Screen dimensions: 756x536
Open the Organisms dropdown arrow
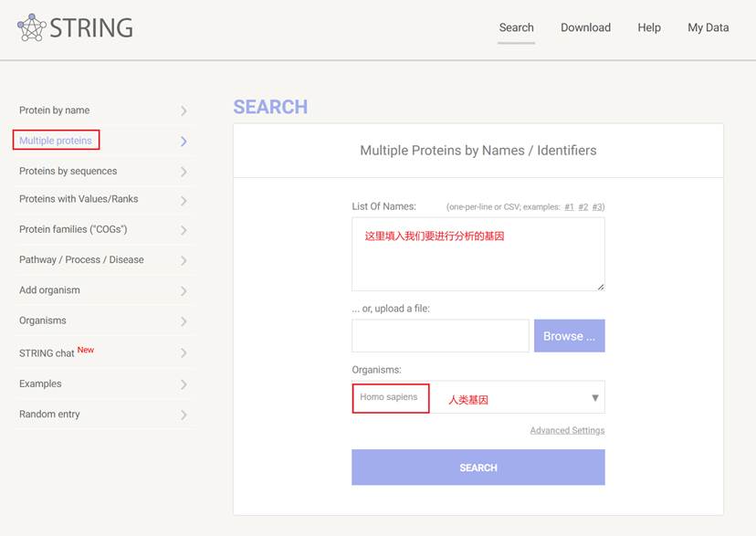pos(595,397)
